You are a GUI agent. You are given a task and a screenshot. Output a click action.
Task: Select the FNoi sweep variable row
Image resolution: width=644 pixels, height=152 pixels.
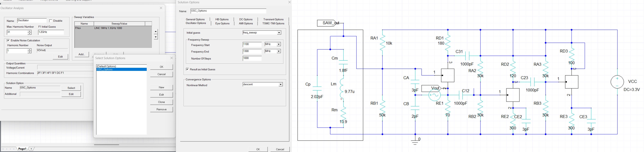(x=113, y=28)
